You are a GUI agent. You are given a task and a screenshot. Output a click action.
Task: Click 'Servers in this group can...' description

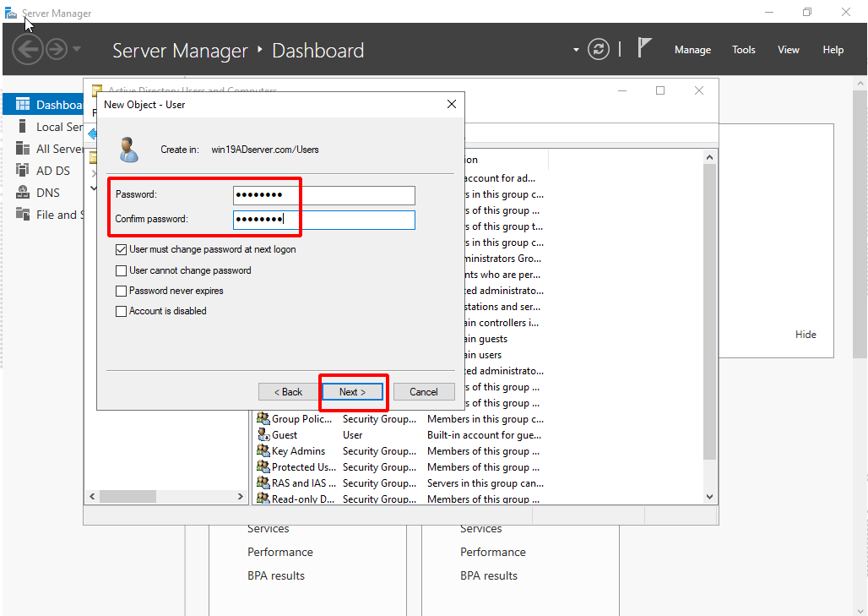(x=486, y=483)
